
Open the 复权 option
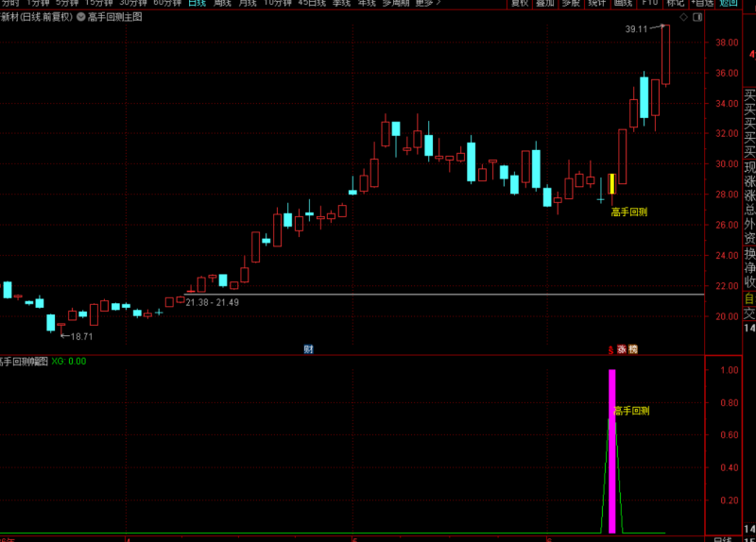520,3
